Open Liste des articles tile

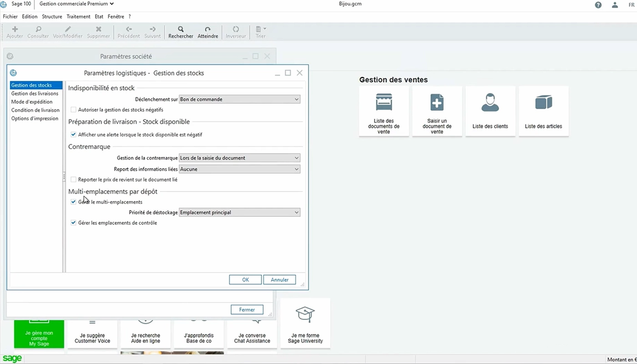(543, 111)
